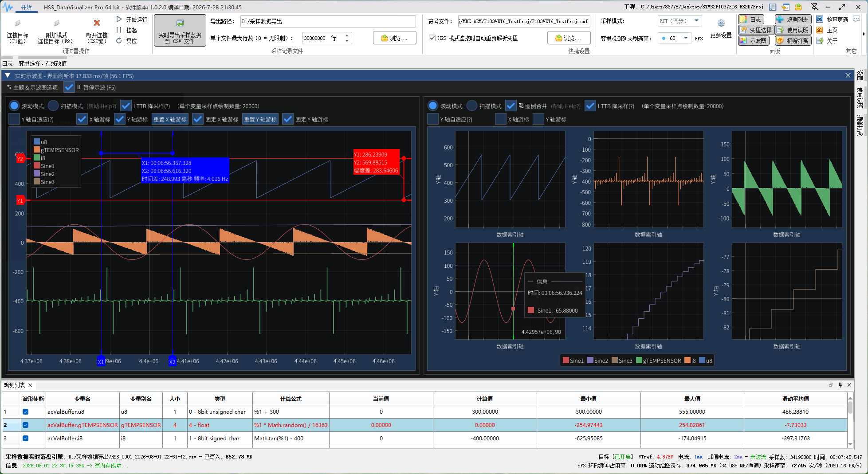Reset target with the 复位 icon
868x474 pixels.
(119, 40)
